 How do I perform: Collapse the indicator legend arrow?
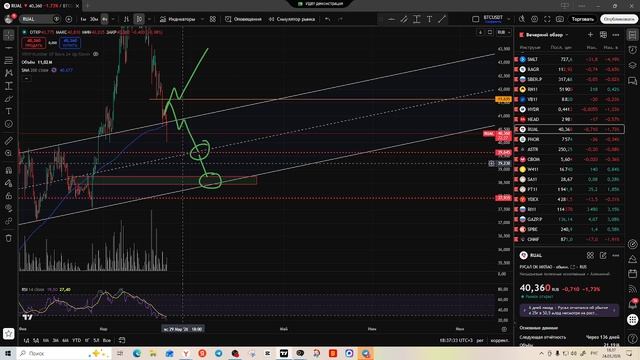(x=27, y=78)
